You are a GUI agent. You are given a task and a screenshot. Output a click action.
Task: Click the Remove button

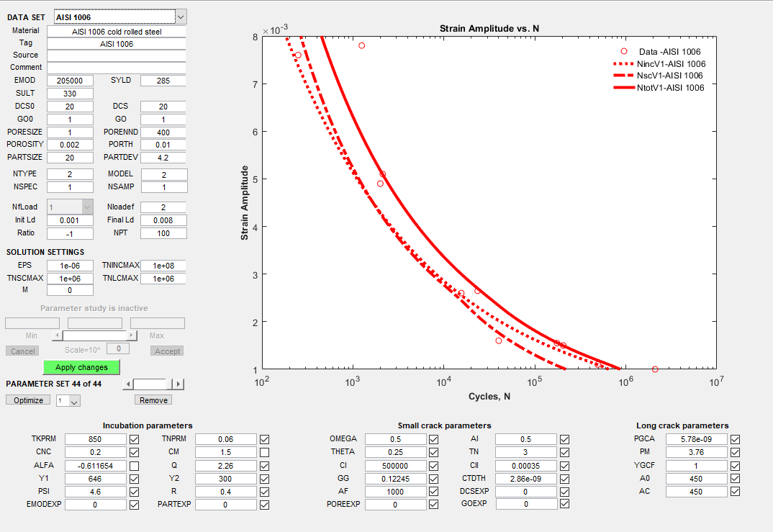pyautogui.click(x=153, y=400)
